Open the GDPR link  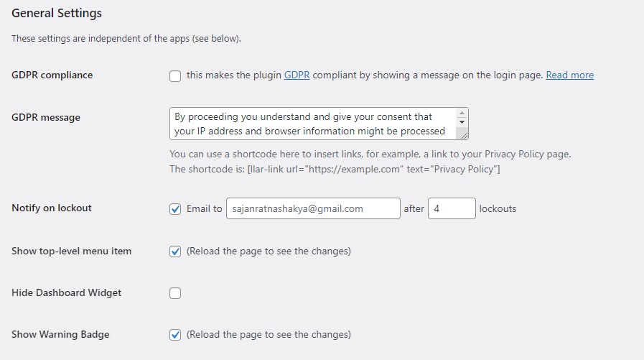[297, 75]
